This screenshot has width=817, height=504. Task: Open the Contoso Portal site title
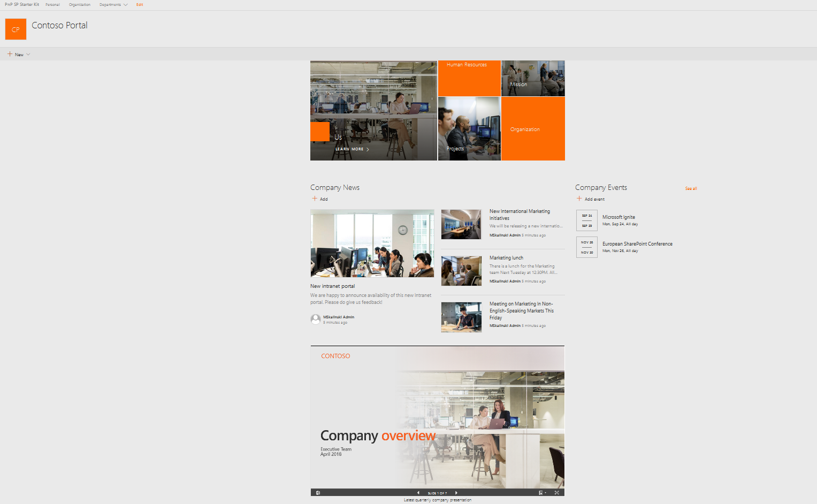click(x=59, y=25)
